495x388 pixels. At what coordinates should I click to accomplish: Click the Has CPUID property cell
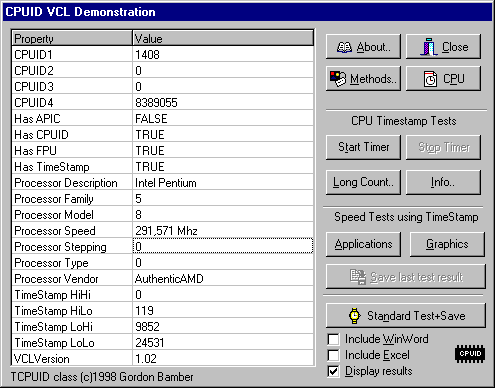[72, 134]
